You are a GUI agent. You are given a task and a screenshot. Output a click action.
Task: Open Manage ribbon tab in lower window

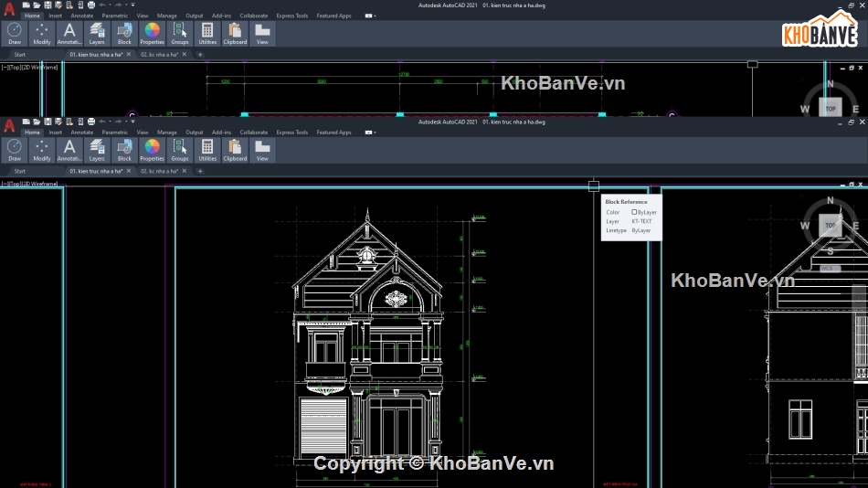pyautogui.click(x=166, y=133)
